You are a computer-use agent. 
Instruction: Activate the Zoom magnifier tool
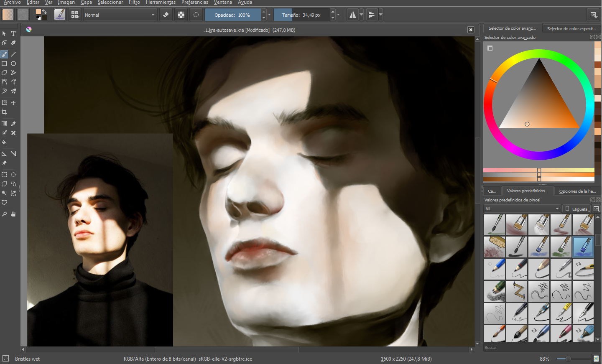tap(4, 214)
